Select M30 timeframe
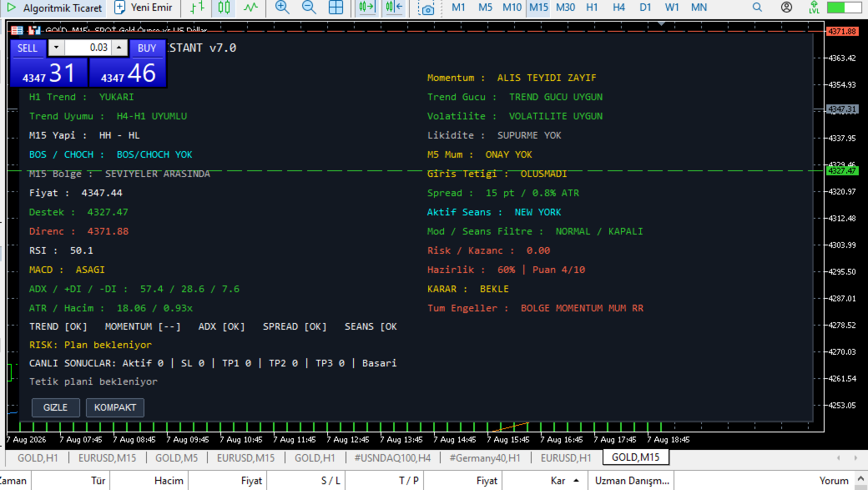868x490 pixels. [565, 8]
